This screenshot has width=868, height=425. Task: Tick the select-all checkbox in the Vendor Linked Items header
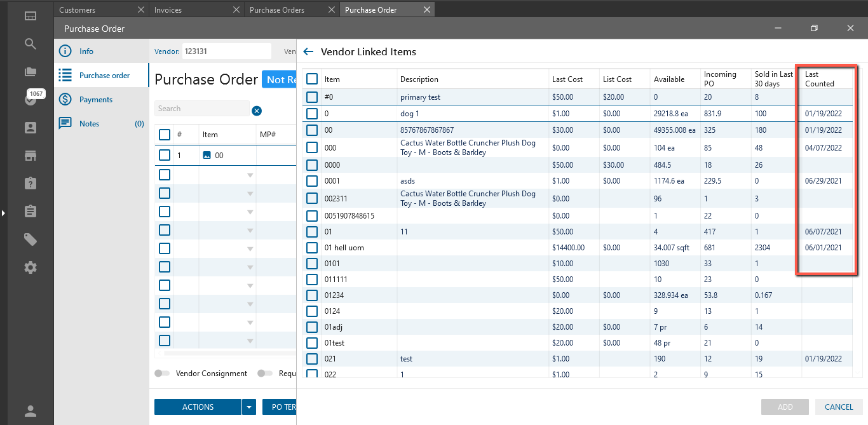click(x=312, y=79)
